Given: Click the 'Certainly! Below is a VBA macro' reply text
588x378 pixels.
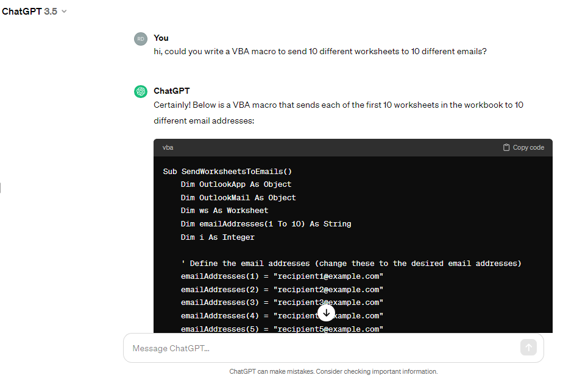Looking at the screenshot, I should [338, 113].
